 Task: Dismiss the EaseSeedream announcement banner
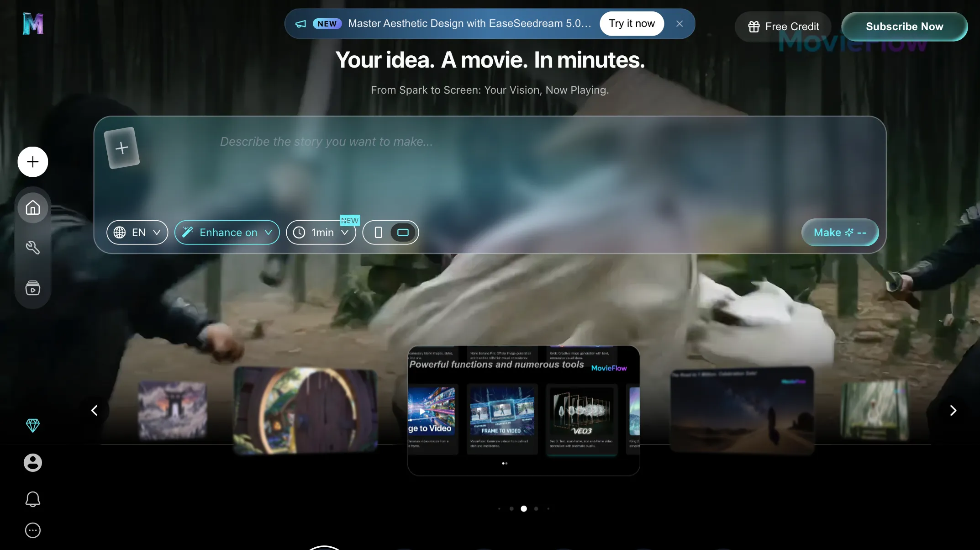point(680,23)
